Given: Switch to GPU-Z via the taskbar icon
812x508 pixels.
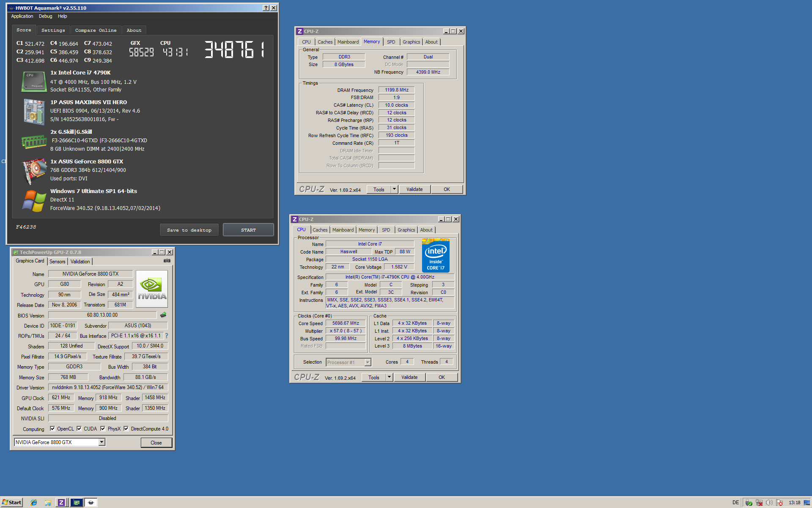Looking at the screenshot, I should click(x=77, y=502).
